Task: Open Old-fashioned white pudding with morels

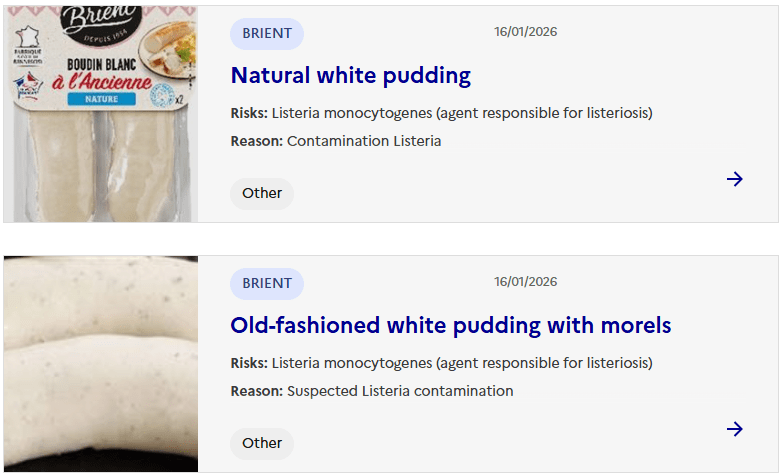Action: (x=450, y=325)
